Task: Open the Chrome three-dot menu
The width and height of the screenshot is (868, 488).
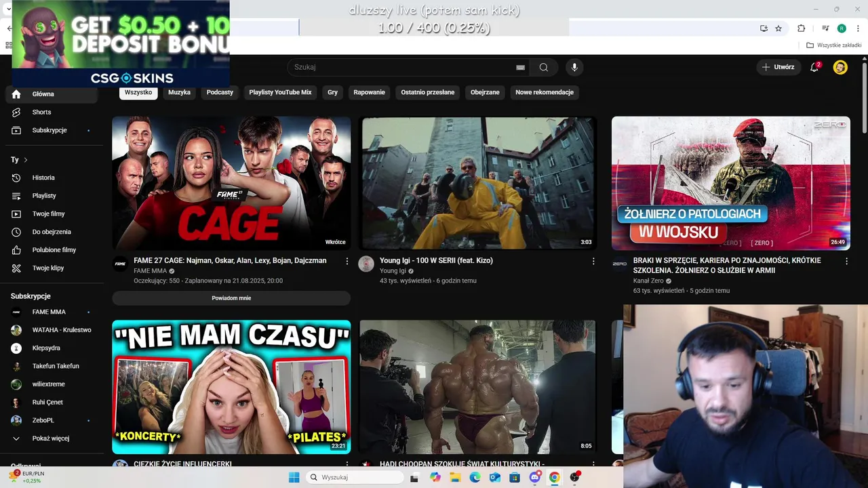Action: pyautogui.click(x=857, y=28)
